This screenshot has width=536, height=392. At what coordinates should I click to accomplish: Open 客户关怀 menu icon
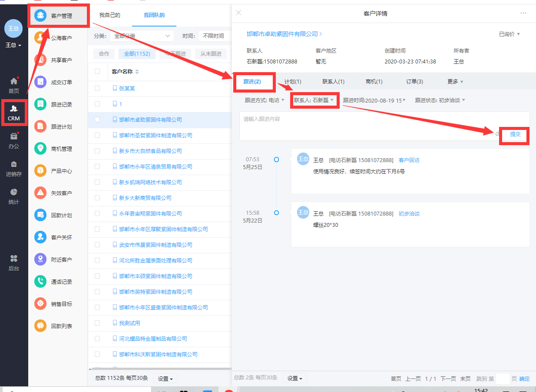(x=40, y=237)
